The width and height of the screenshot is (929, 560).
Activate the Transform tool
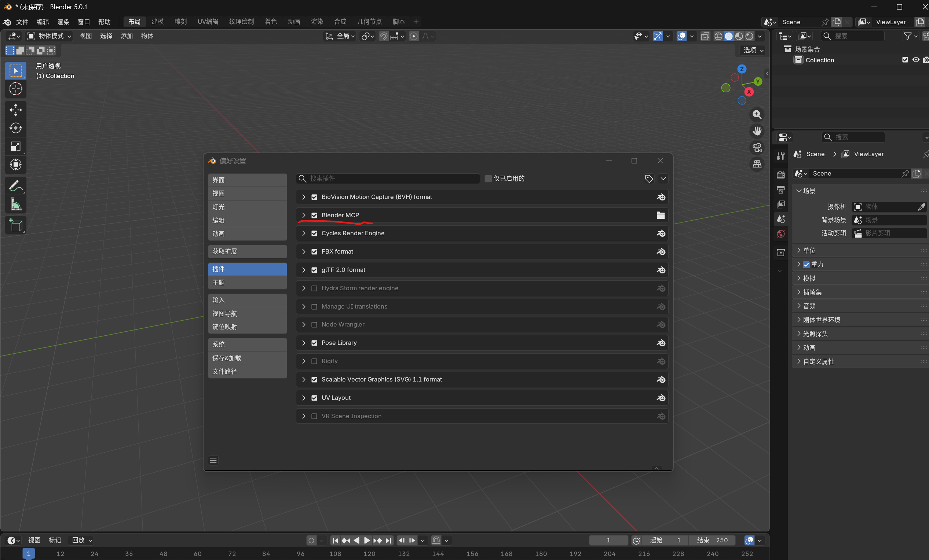pos(15,165)
